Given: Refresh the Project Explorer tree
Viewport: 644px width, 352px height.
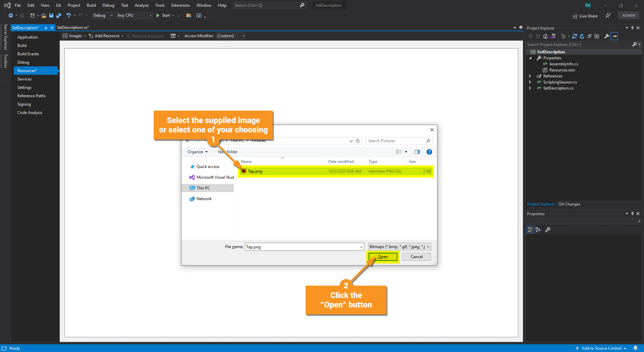Looking at the screenshot, I should (x=582, y=36).
